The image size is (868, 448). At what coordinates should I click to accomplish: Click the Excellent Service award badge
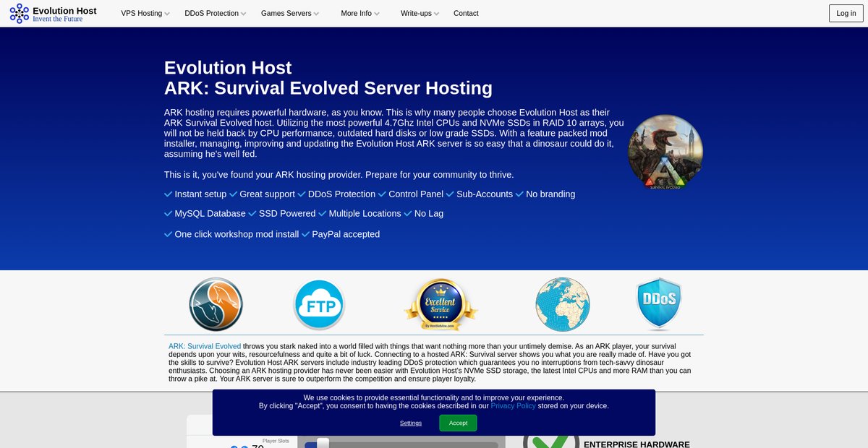point(441,305)
